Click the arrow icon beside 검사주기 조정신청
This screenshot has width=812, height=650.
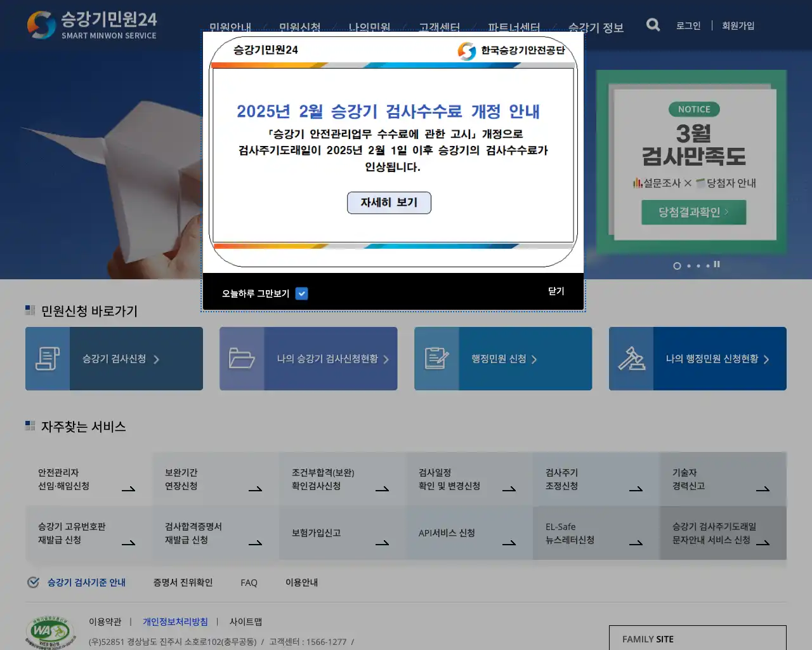[636, 489]
